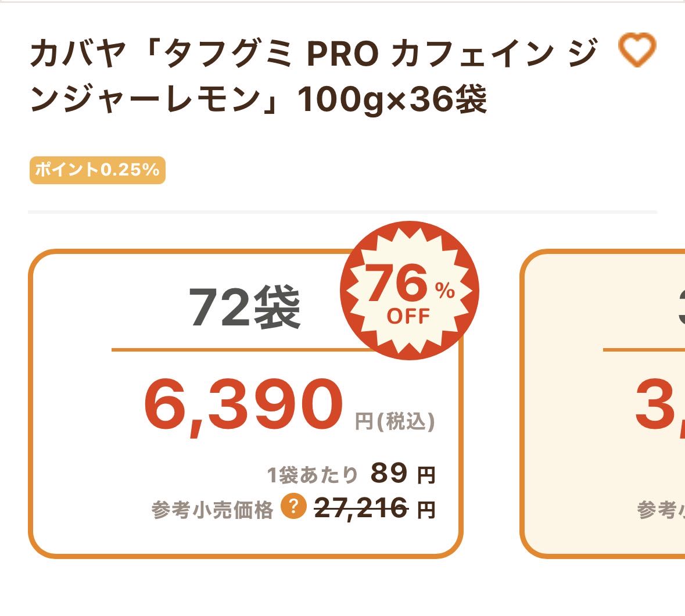The image size is (685, 616).
Task: Click the OFF text inside discount badge
Action: point(408,317)
